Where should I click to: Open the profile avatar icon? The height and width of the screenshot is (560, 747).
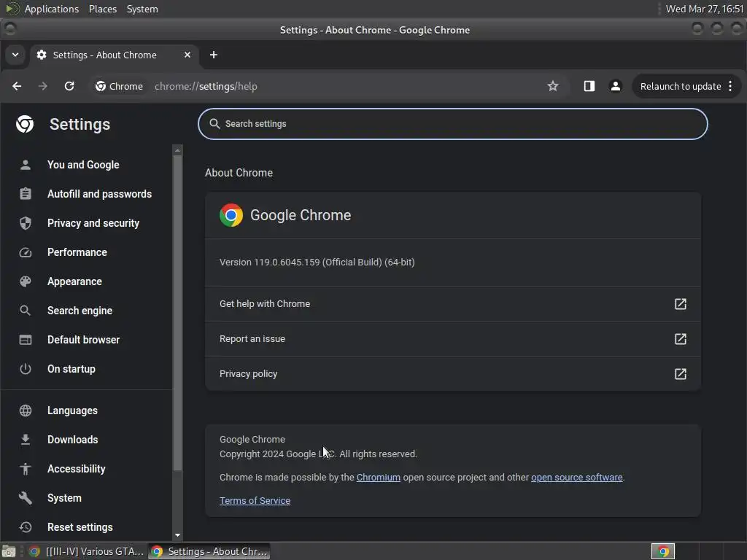pos(616,86)
